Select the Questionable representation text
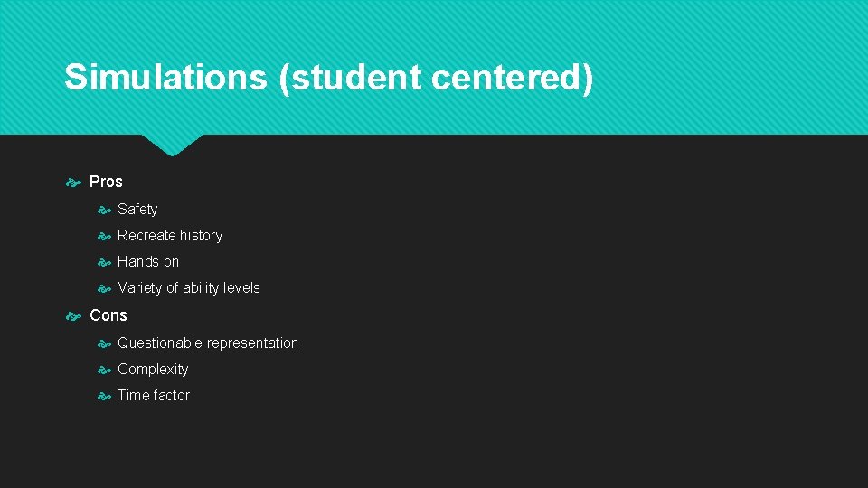 click(208, 343)
